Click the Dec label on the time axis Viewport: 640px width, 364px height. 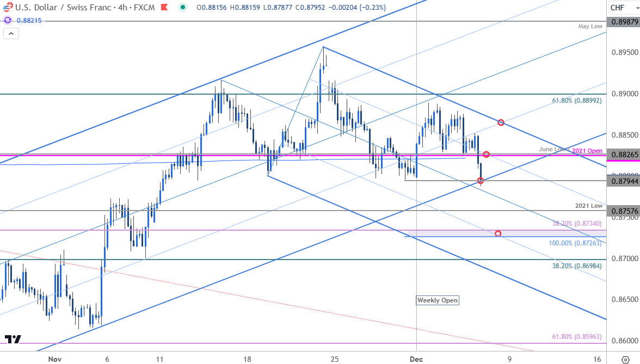416,359
